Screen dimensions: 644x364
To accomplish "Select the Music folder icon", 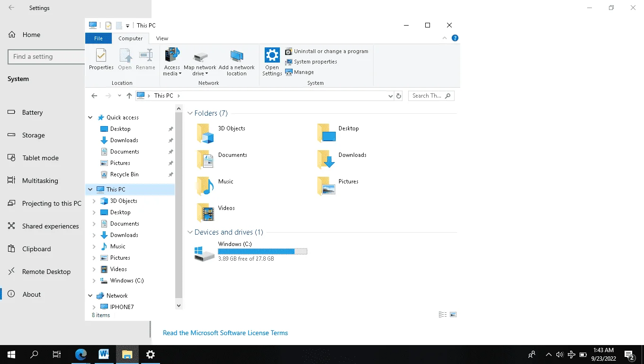I will click(x=206, y=186).
